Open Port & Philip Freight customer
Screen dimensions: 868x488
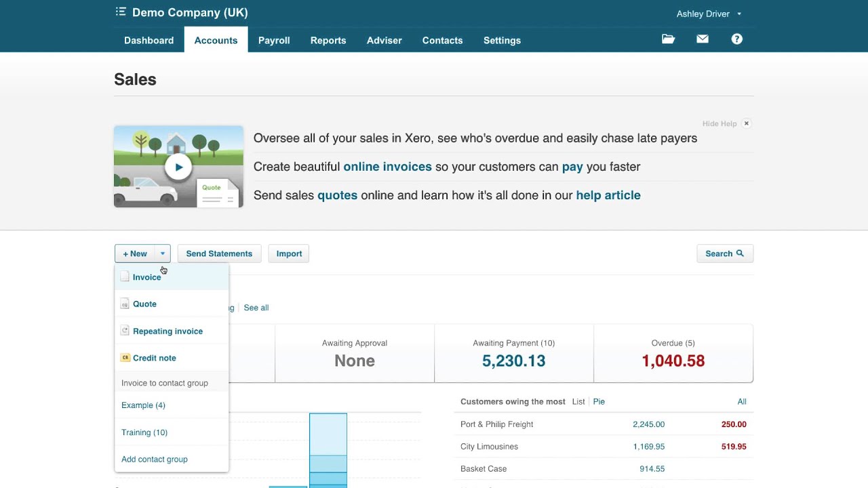[x=497, y=424]
